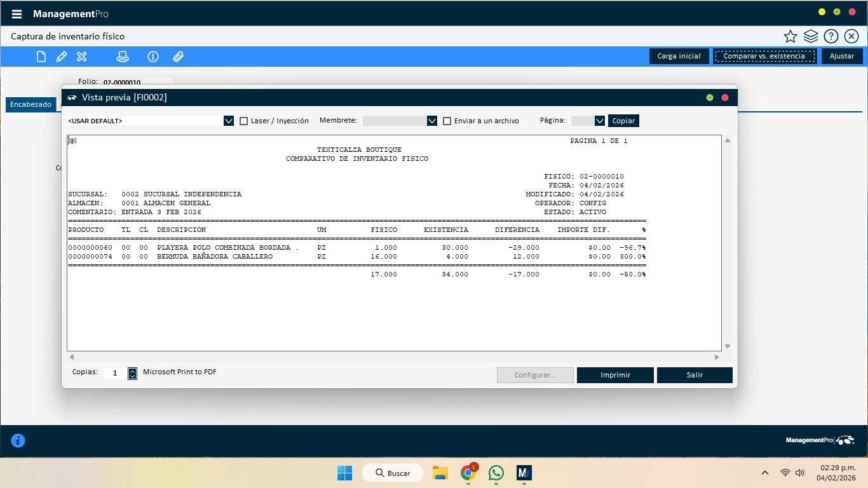Open the hamburger main menu
The image size is (868, 488).
point(17,14)
